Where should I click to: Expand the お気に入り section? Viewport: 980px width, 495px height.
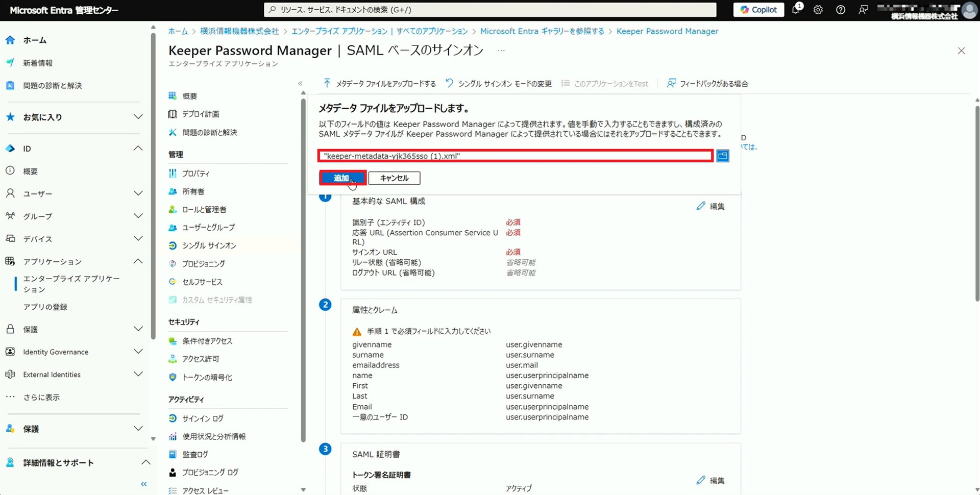pos(138,117)
